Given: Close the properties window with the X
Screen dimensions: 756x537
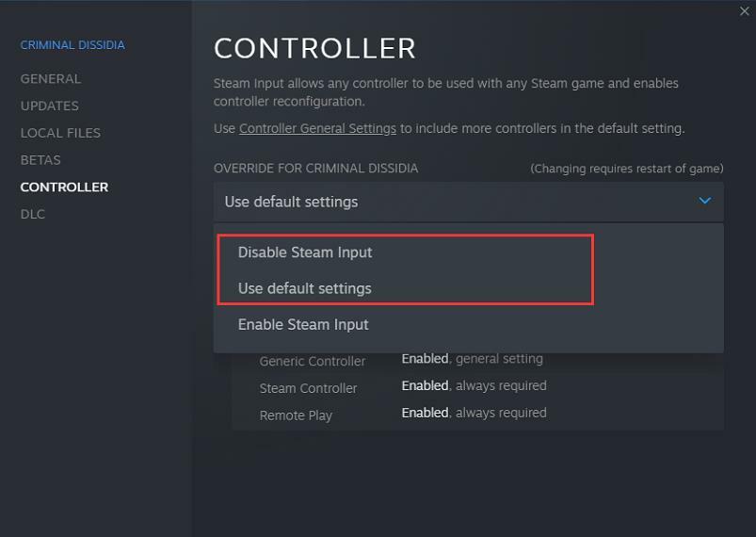Looking at the screenshot, I should (745, 11).
